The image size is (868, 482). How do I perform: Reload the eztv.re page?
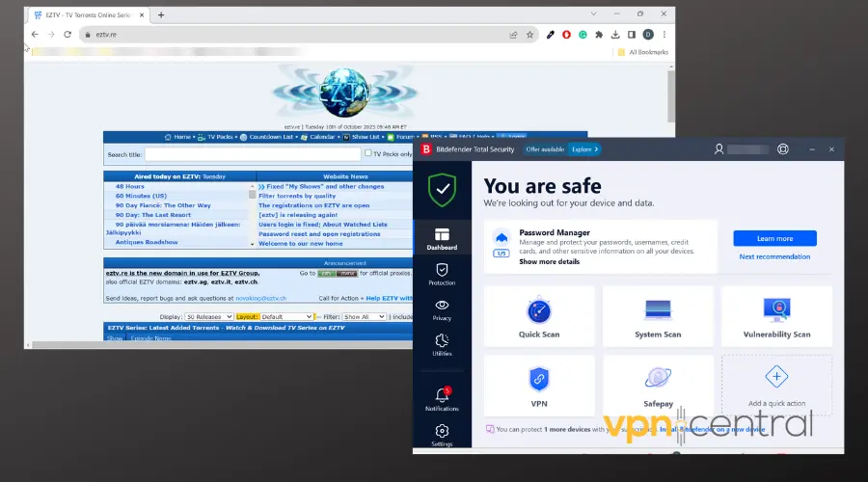[68, 35]
